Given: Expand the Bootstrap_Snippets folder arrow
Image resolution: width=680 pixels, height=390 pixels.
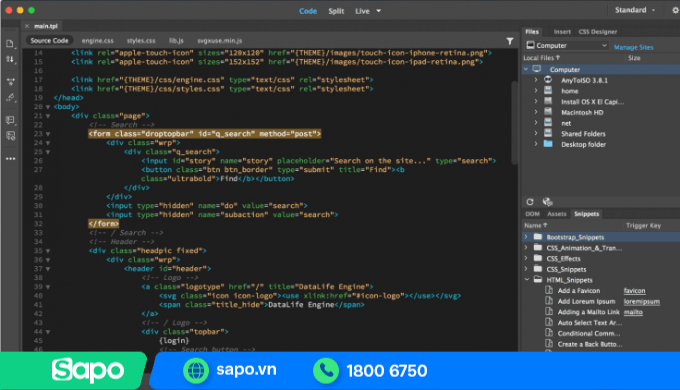Looking at the screenshot, I should click(x=526, y=237).
